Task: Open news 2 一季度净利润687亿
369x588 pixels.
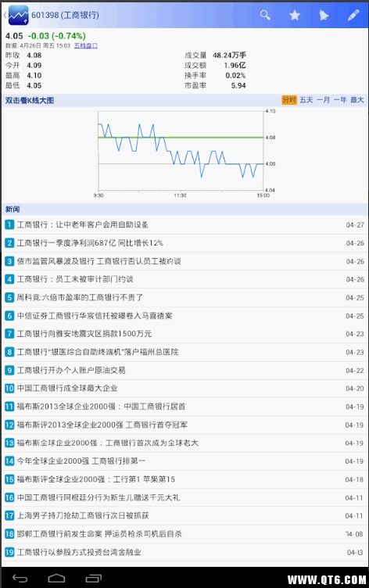Action: pyautogui.click(x=184, y=243)
